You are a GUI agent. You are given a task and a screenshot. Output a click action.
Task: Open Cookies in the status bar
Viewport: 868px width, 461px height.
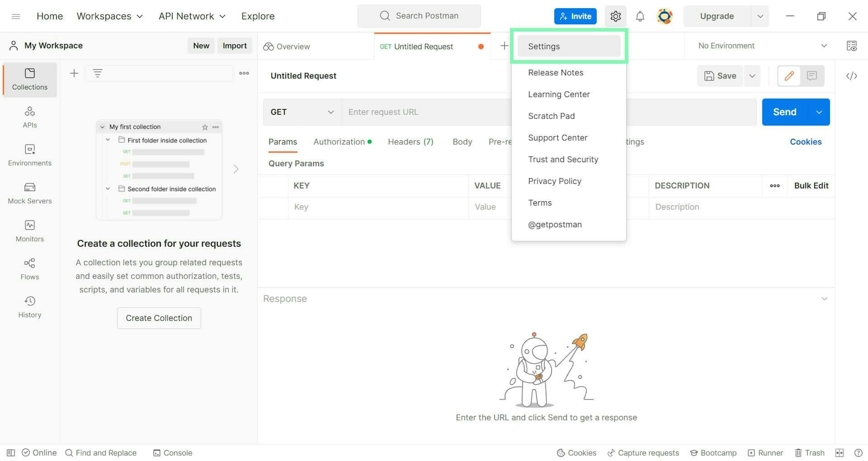coord(576,453)
